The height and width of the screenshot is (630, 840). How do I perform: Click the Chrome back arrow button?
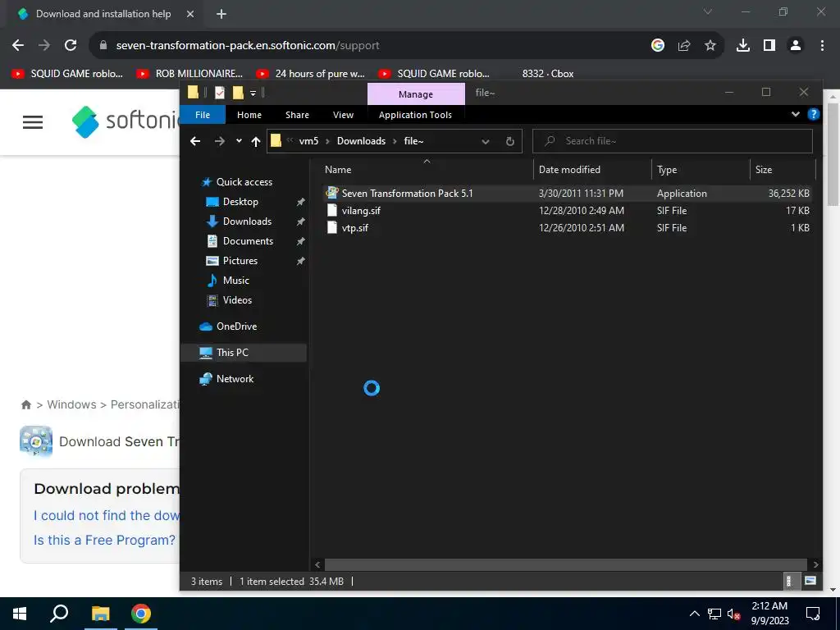[x=18, y=46]
